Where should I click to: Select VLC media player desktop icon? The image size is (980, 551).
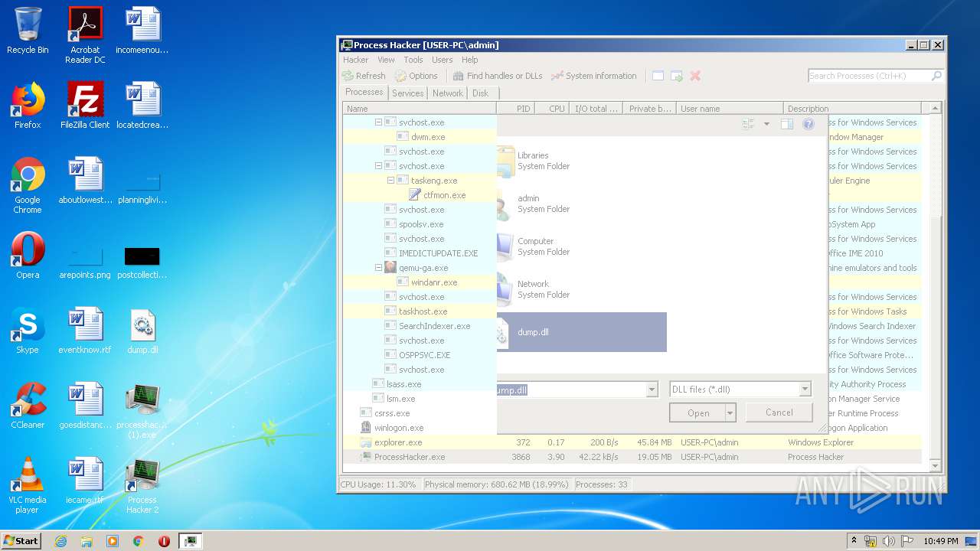(x=28, y=485)
